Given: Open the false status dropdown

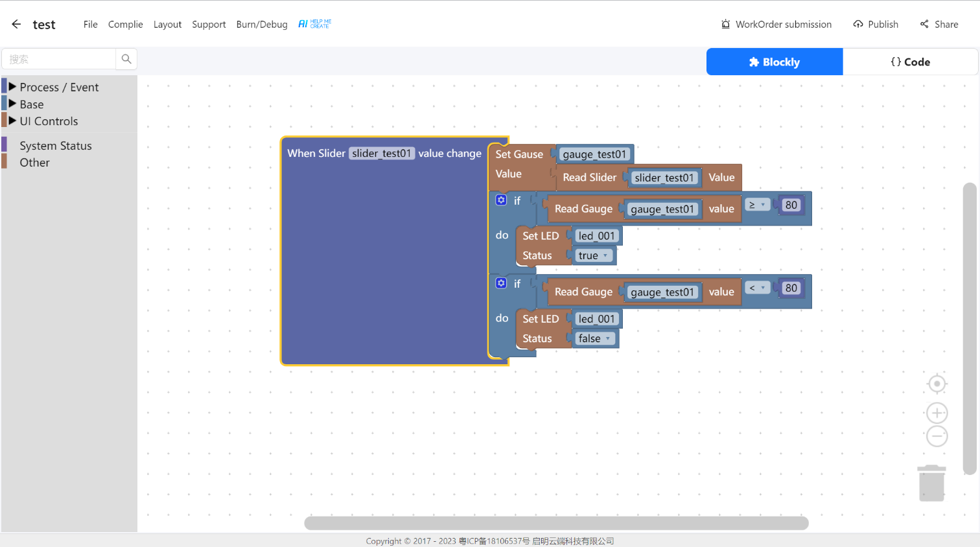Looking at the screenshot, I should click(x=595, y=338).
